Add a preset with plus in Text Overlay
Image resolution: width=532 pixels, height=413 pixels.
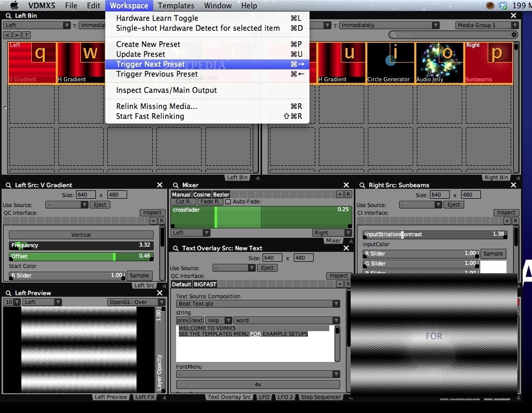340,284
